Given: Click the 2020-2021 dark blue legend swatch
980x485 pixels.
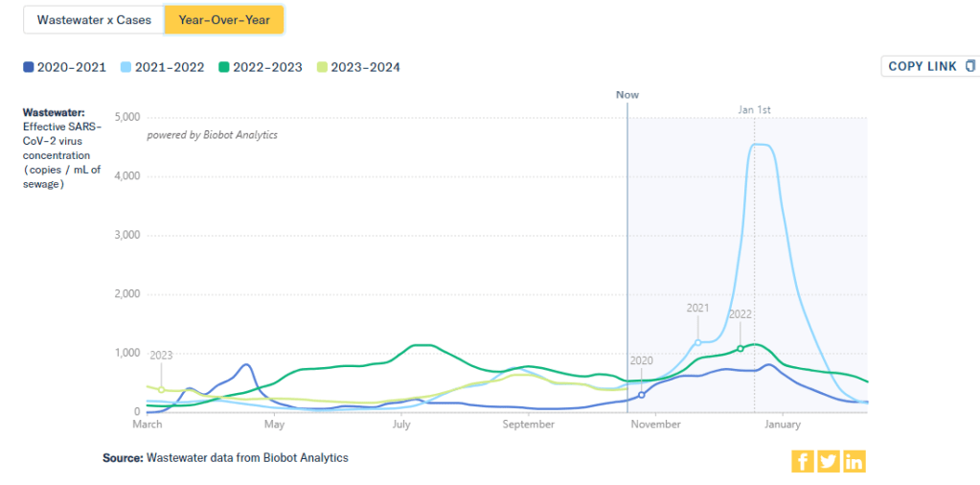Looking at the screenshot, I should pos(29,67).
